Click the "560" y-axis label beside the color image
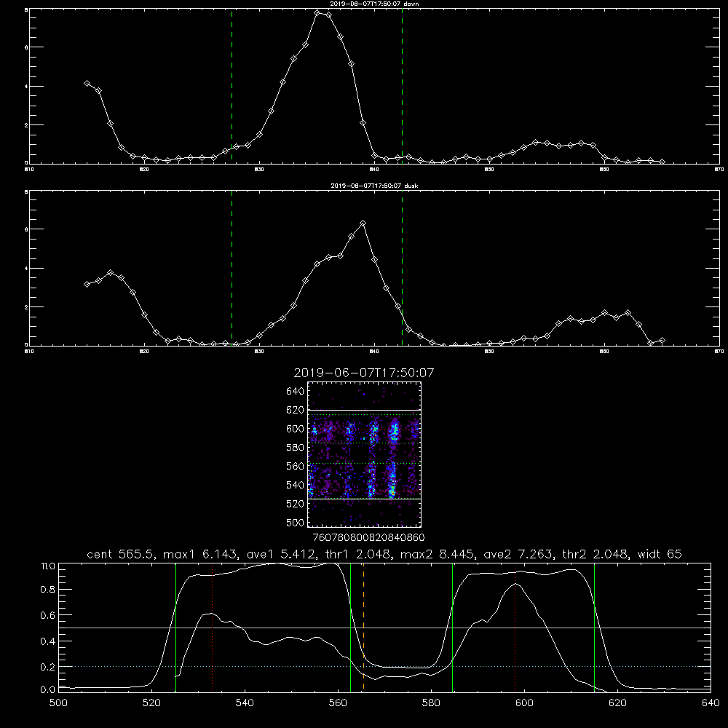This screenshot has height=728, width=728. (x=296, y=466)
